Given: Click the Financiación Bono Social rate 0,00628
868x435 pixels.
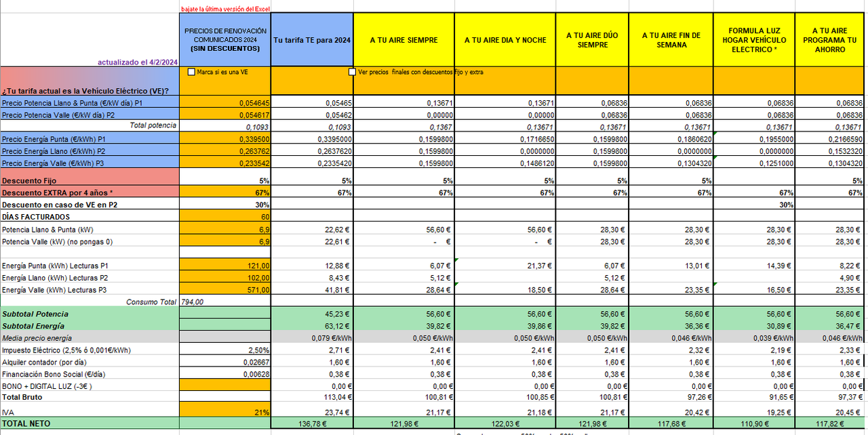Looking at the screenshot, I should (x=225, y=374).
